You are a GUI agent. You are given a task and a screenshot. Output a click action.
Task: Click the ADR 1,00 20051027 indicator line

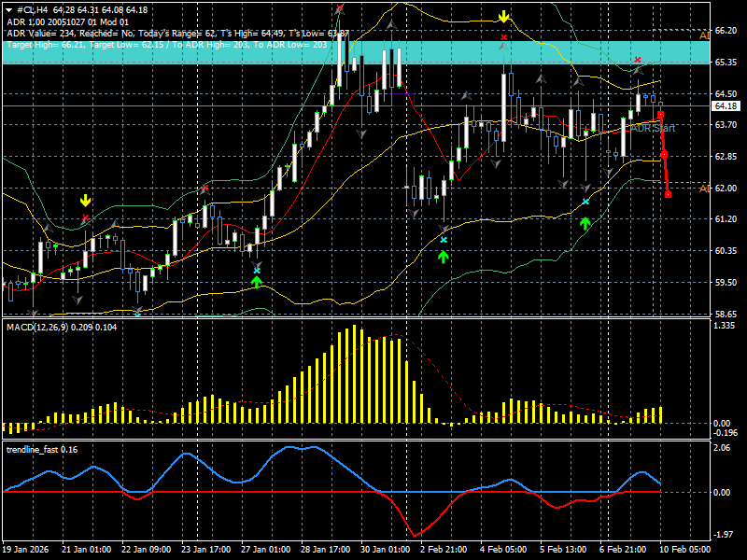tap(67, 21)
